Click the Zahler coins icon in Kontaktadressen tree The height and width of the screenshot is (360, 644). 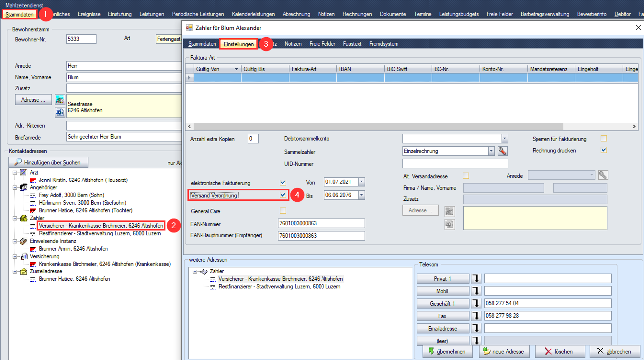(24, 218)
